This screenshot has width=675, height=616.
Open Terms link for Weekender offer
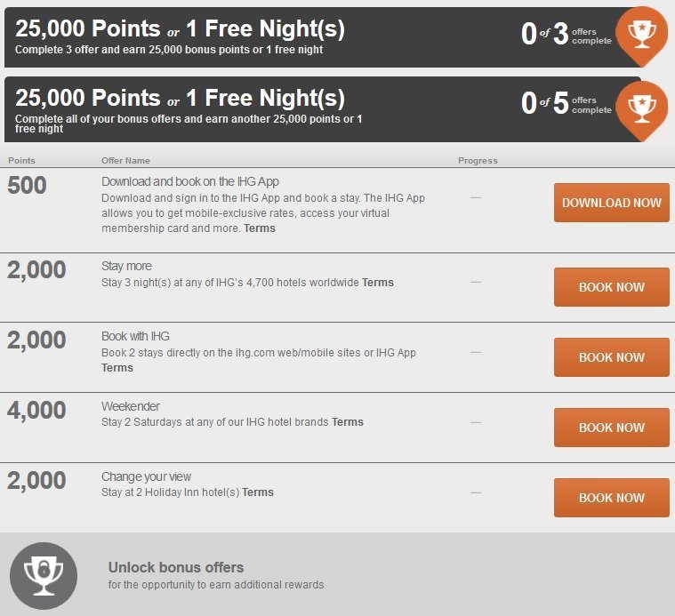coord(348,422)
